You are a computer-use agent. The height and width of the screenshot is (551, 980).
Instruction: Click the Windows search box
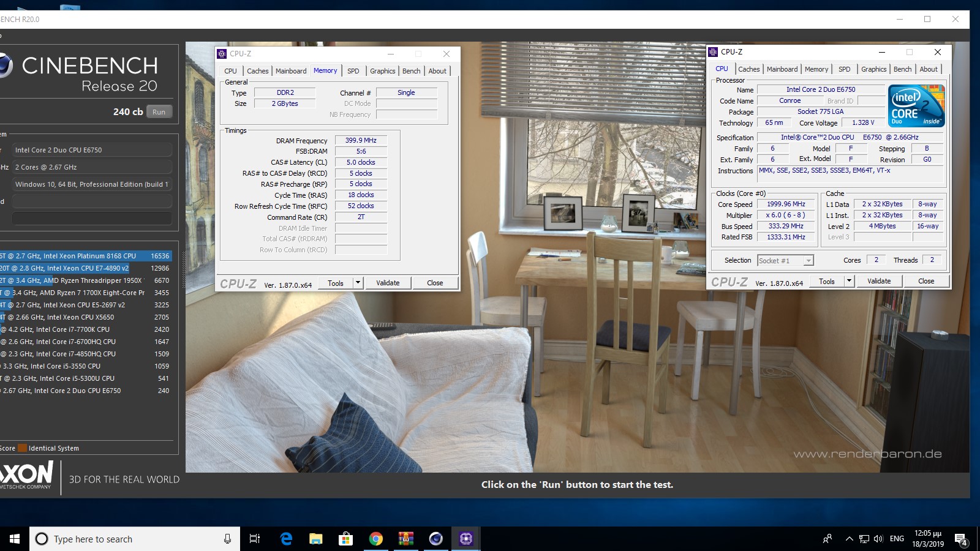134,539
